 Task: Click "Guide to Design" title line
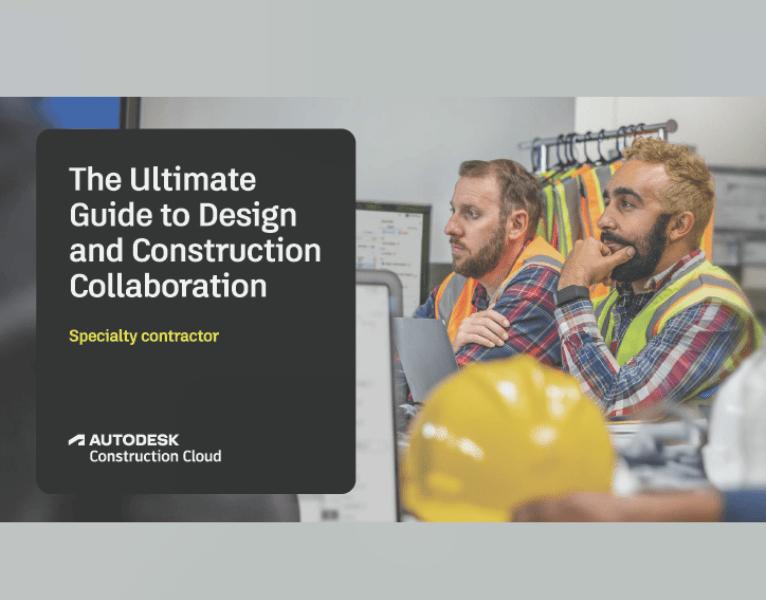pyautogui.click(x=182, y=215)
